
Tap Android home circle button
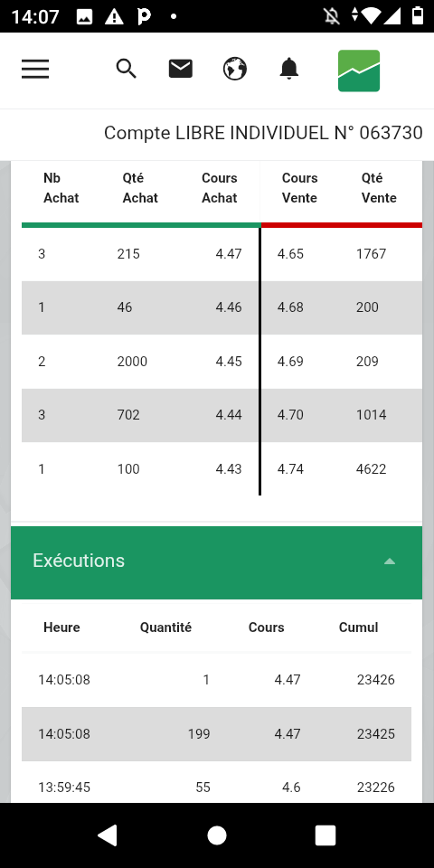tap(217, 835)
